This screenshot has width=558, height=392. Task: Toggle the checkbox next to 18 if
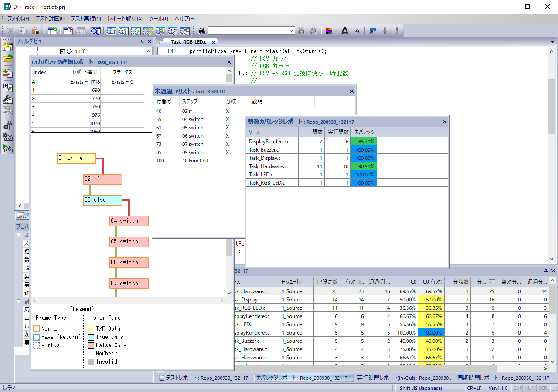tap(62, 51)
